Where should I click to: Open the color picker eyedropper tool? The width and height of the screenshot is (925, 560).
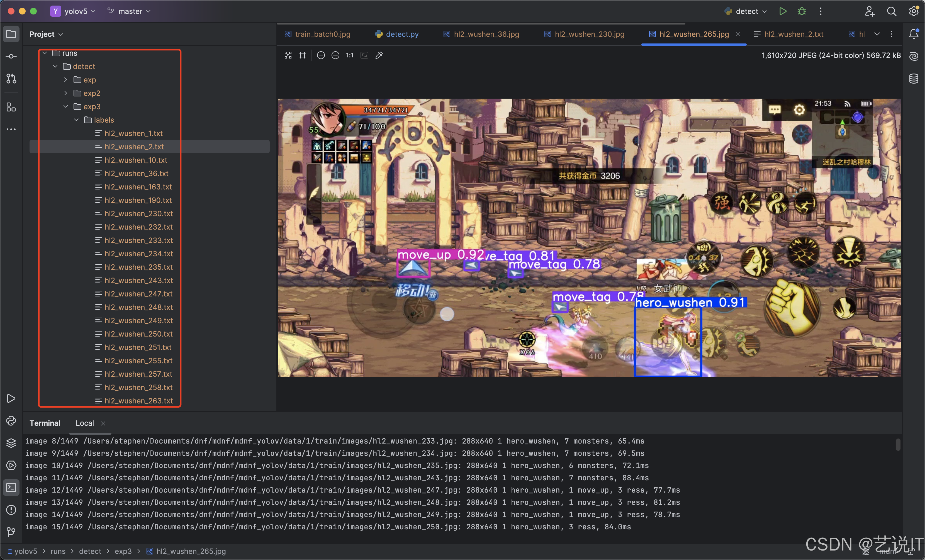point(379,55)
